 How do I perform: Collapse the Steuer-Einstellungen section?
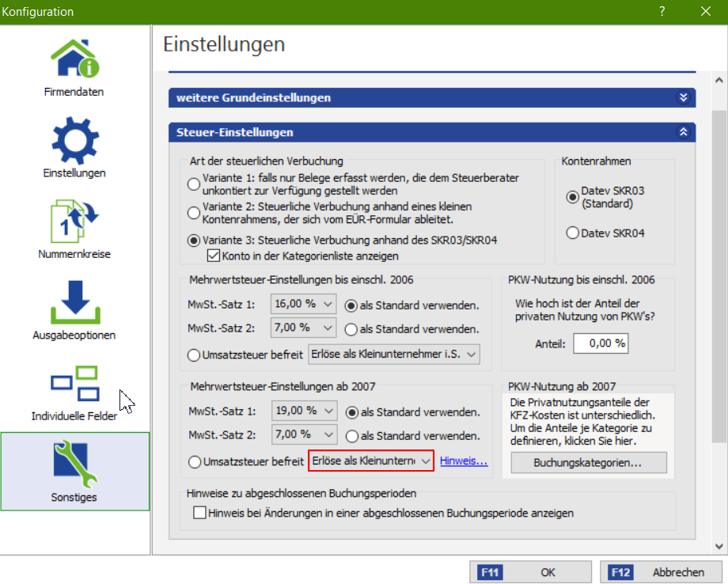click(684, 132)
